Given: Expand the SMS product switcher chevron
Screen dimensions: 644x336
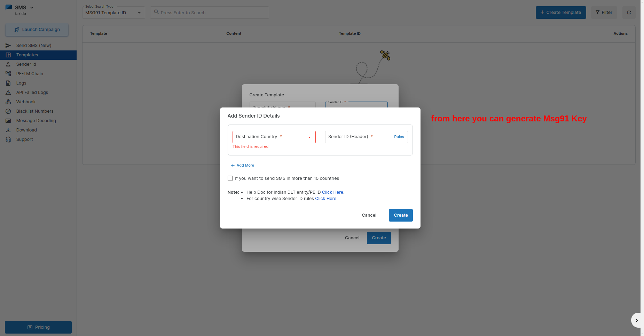Looking at the screenshot, I should pyautogui.click(x=32, y=8).
